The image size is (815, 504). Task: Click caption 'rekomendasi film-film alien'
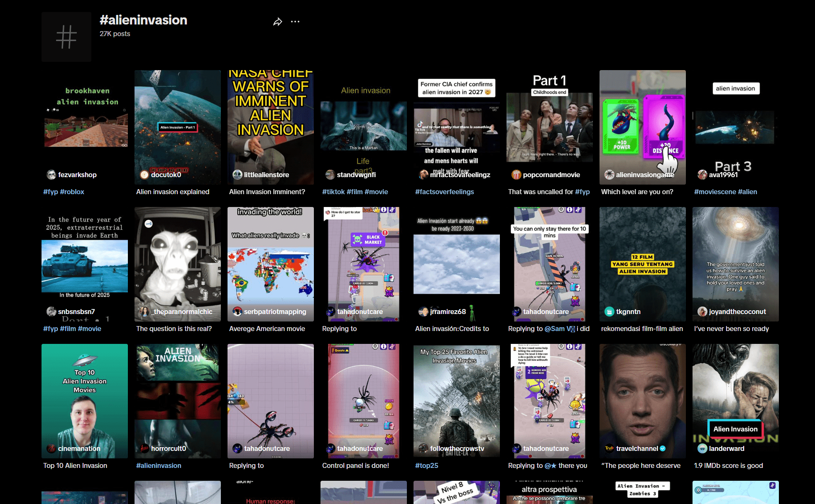point(642,329)
